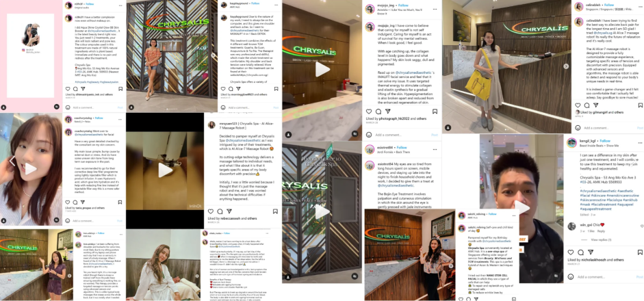The height and width of the screenshot is (301, 644).
Task: Bookmark the celinebleh massage robot post
Action: (641, 105)
